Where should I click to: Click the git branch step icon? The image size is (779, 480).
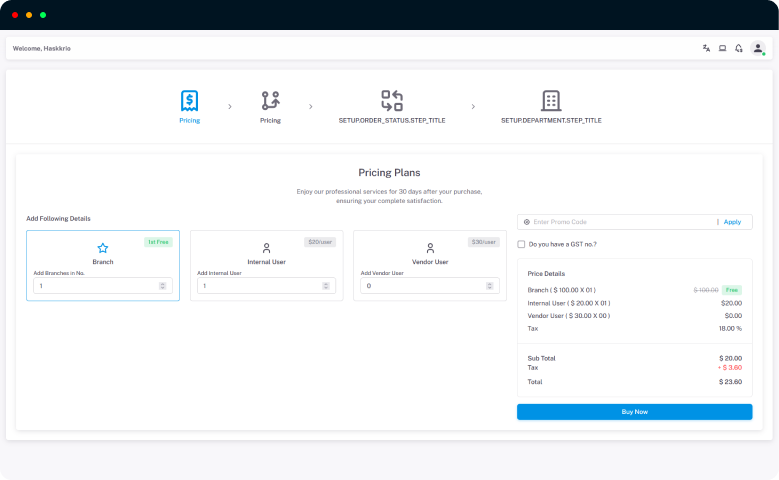click(270, 101)
